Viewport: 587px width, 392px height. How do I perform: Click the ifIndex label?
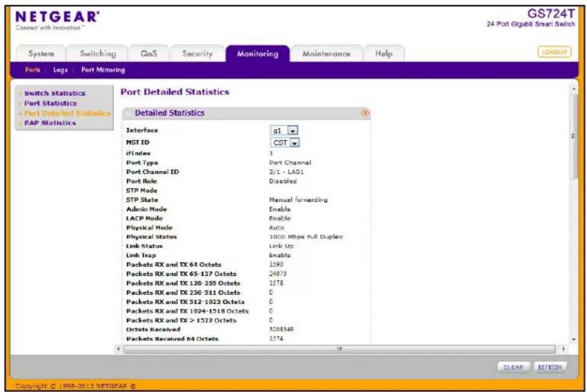138,153
